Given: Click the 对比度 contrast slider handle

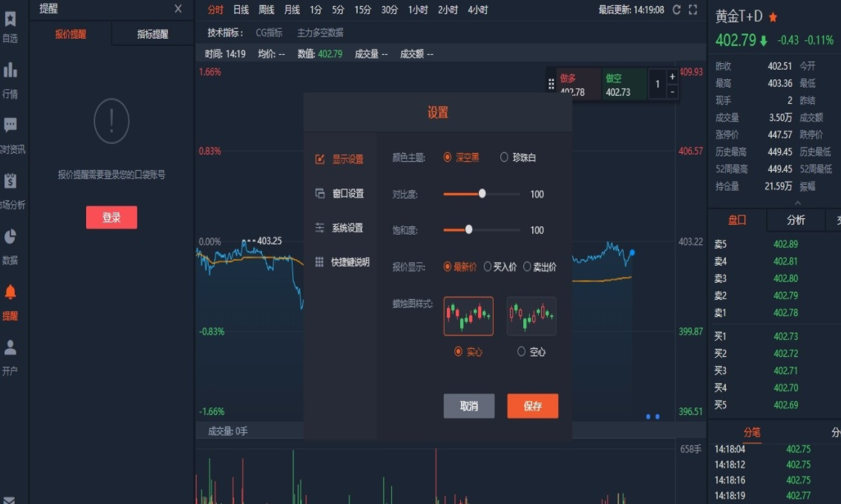Looking at the screenshot, I should (482, 194).
